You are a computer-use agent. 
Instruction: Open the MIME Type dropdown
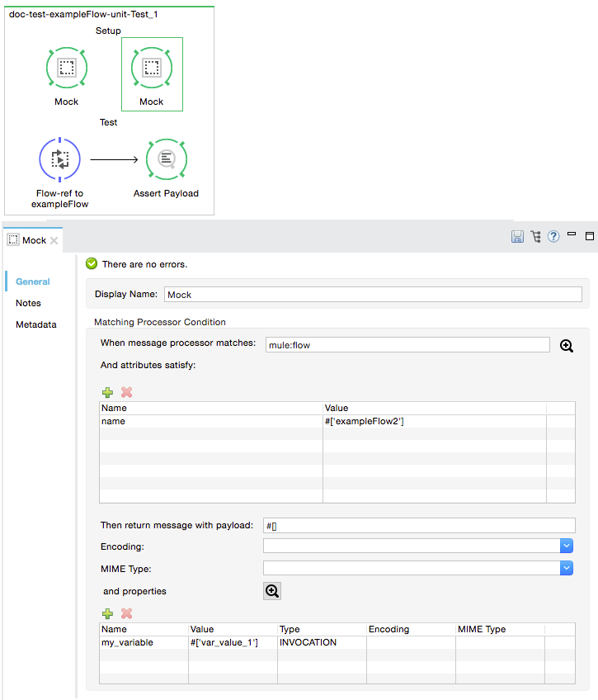click(566, 568)
